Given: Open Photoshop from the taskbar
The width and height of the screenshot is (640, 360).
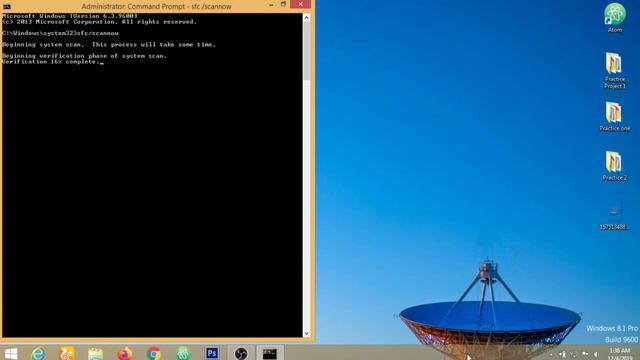Looking at the screenshot, I should pos(212,353).
